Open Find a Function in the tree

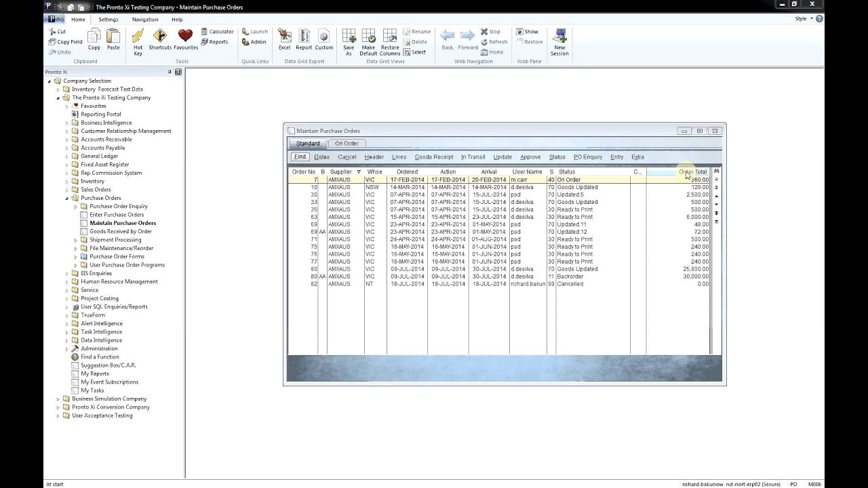(x=100, y=357)
